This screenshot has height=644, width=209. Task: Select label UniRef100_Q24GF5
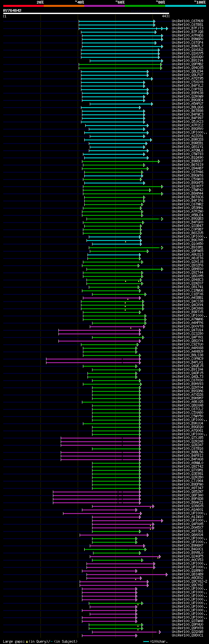(187, 556)
